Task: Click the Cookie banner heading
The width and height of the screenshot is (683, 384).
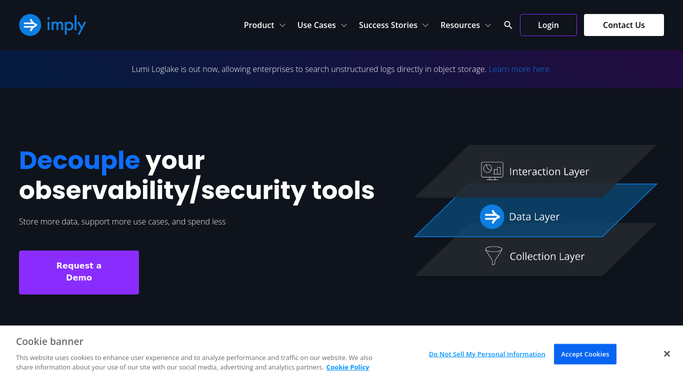Action: (50, 341)
